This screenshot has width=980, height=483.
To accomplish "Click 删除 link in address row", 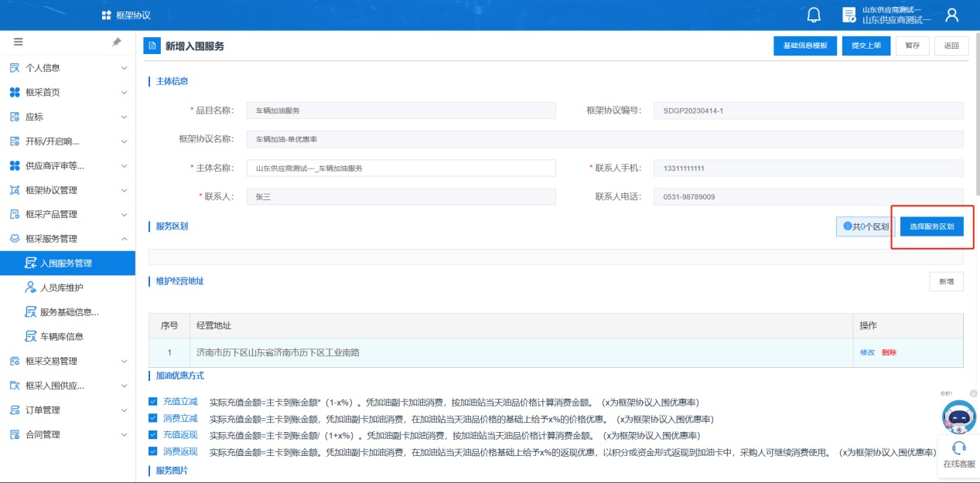I will click(x=889, y=352).
